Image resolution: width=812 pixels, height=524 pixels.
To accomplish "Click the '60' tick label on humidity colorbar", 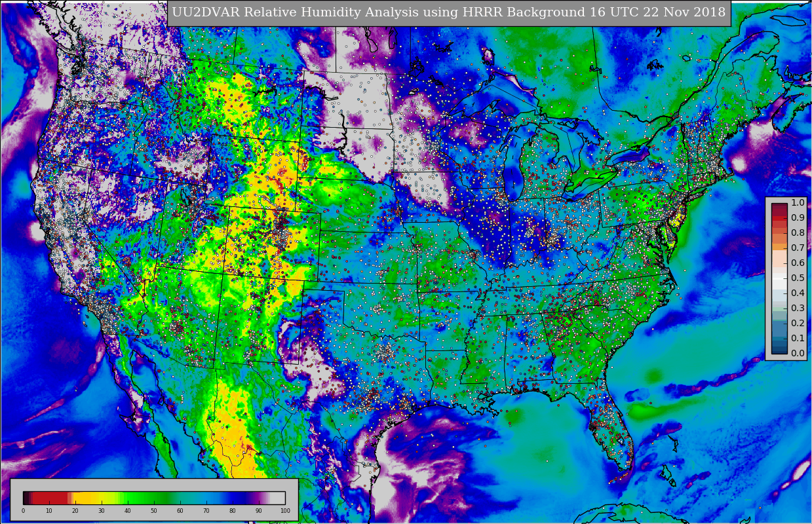I will (x=180, y=511).
